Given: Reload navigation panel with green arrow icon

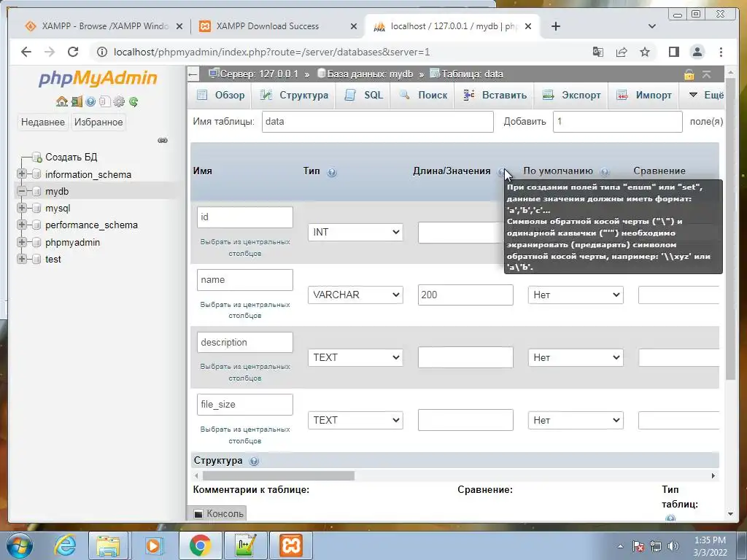Looking at the screenshot, I should (x=133, y=101).
